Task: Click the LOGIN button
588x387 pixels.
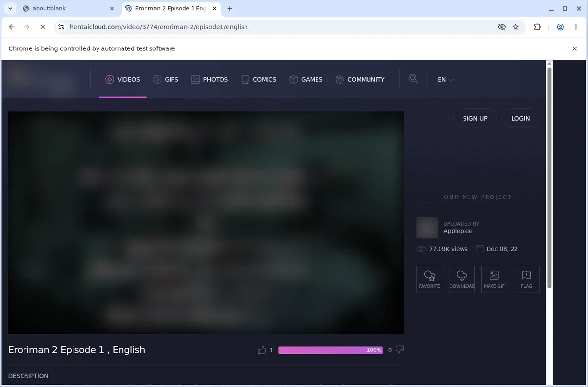Action: point(520,118)
